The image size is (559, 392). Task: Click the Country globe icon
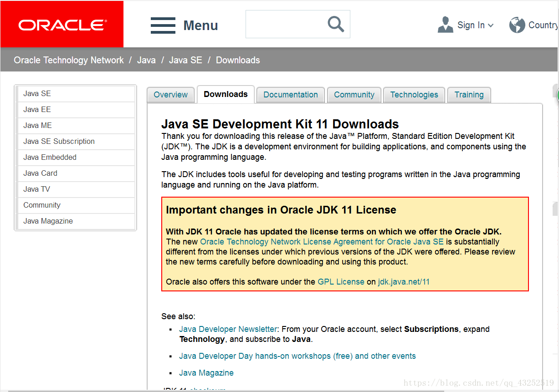click(x=517, y=25)
